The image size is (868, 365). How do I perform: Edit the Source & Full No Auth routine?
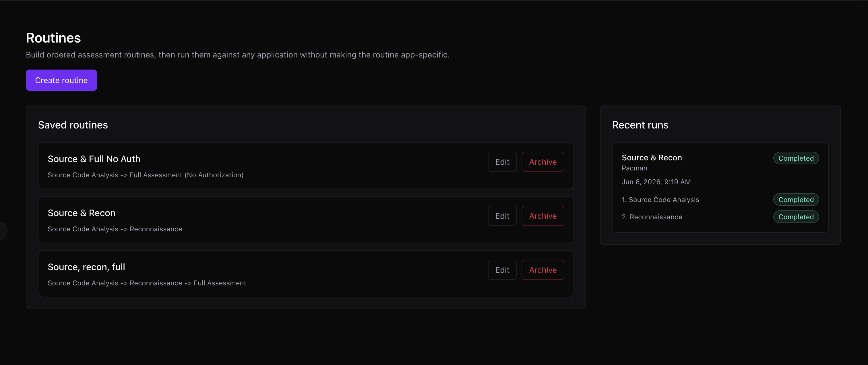502,162
